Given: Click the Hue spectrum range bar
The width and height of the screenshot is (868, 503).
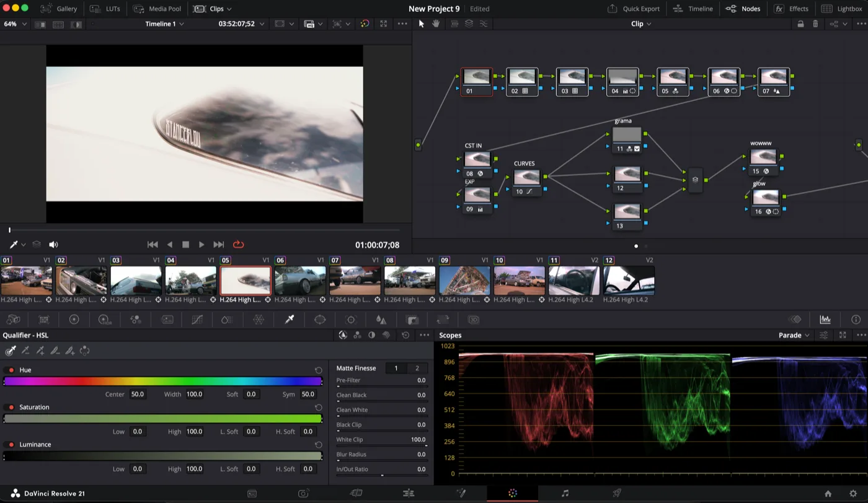Looking at the screenshot, I should [x=162, y=382].
